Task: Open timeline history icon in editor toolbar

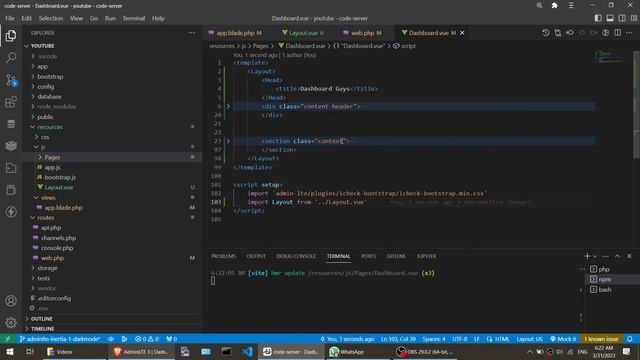Action: (545, 33)
